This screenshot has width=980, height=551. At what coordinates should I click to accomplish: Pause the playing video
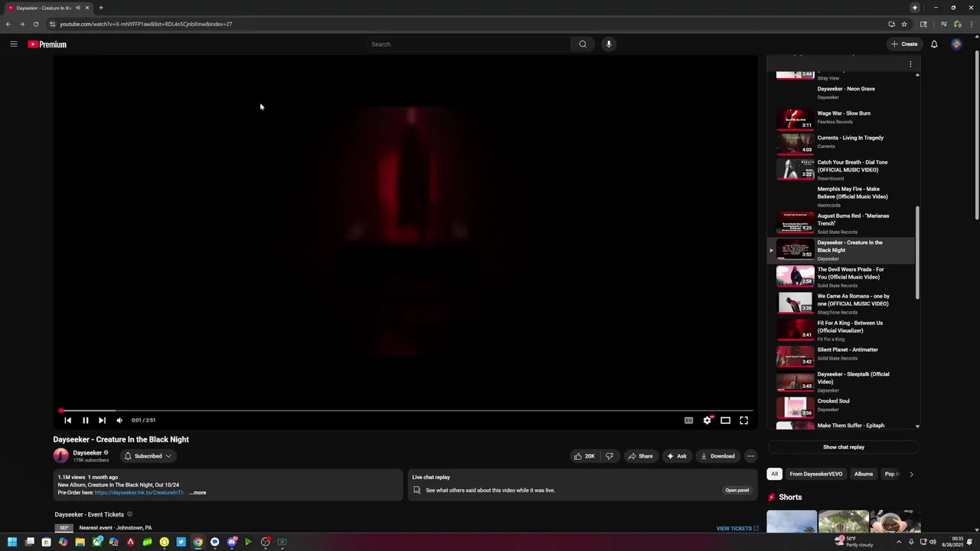click(x=85, y=420)
